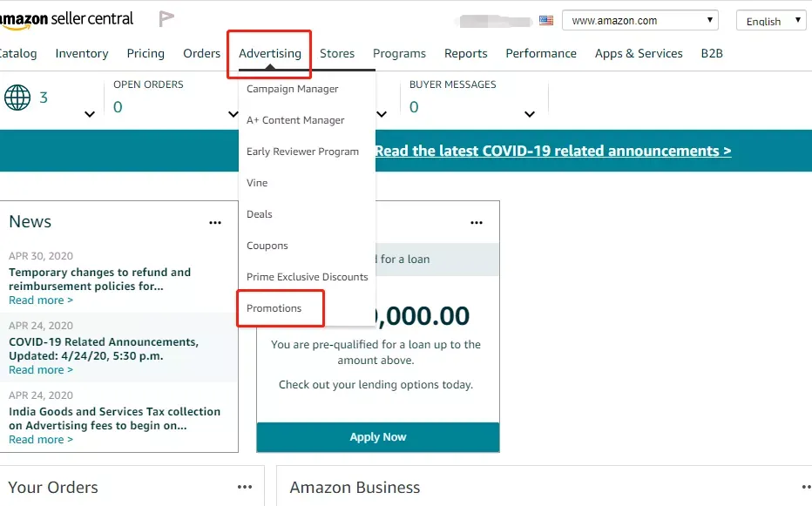Click the globe marketplaces icon
Screen dimensions: 812x506
(x=17, y=98)
